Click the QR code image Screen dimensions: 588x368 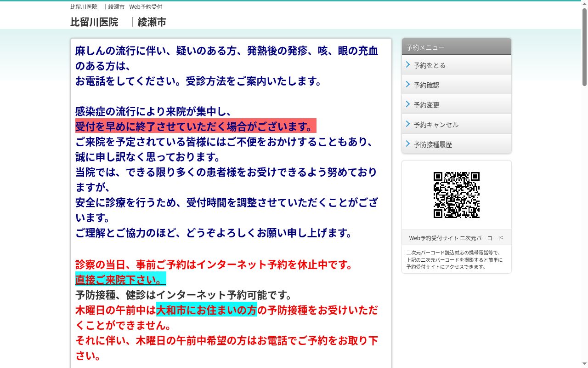coord(457,195)
